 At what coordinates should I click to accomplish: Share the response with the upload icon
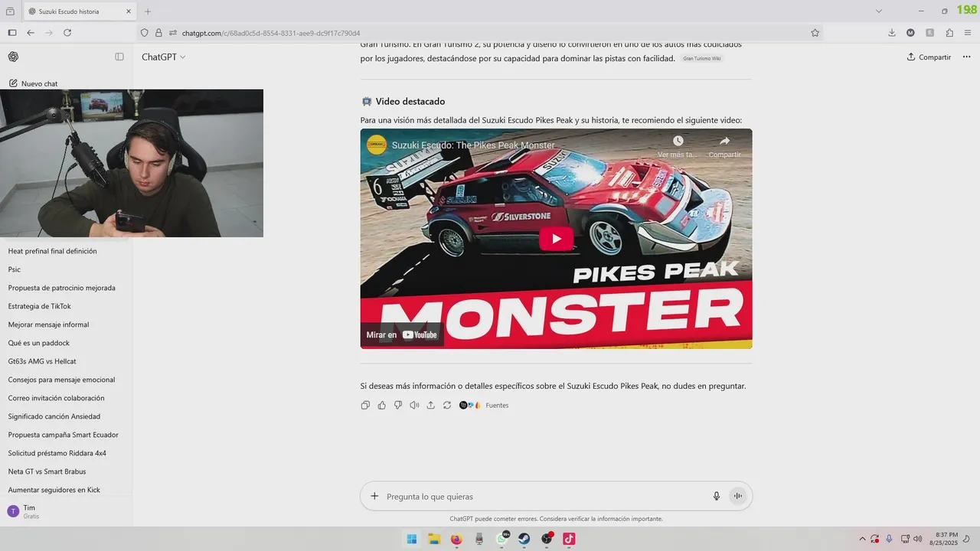pyautogui.click(x=430, y=406)
